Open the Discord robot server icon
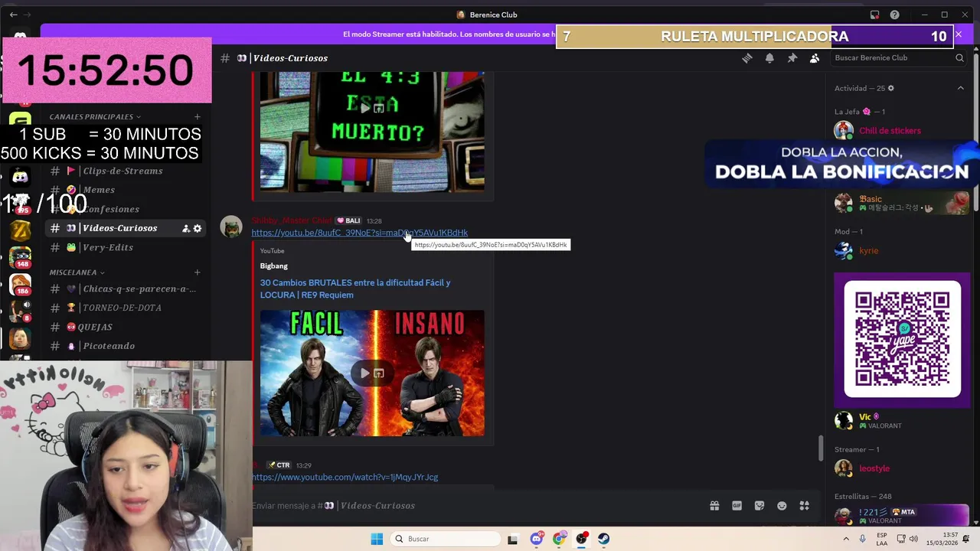The width and height of the screenshot is (980, 551). coord(20,177)
